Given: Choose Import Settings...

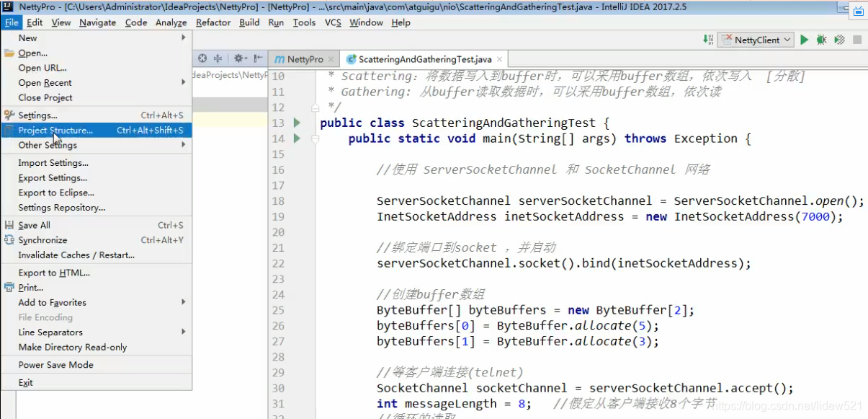Looking at the screenshot, I should 97,163.
